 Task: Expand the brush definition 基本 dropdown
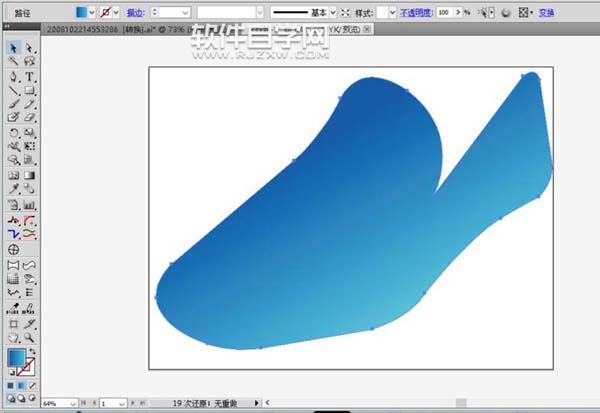pos(333,13)
